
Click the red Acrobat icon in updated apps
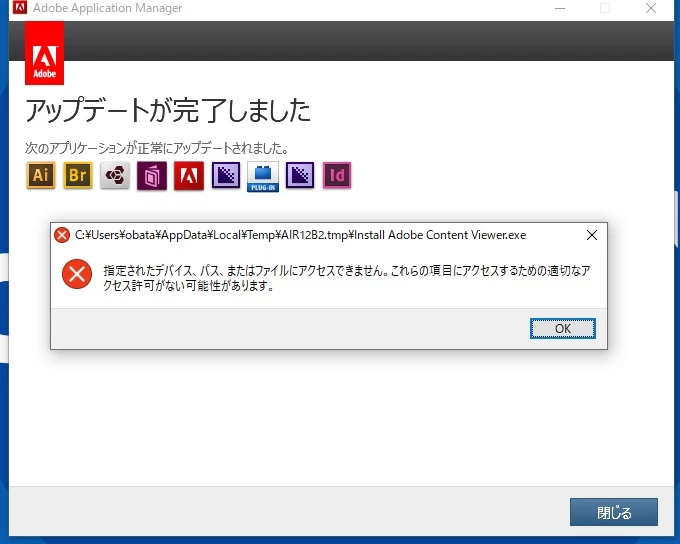189,176
